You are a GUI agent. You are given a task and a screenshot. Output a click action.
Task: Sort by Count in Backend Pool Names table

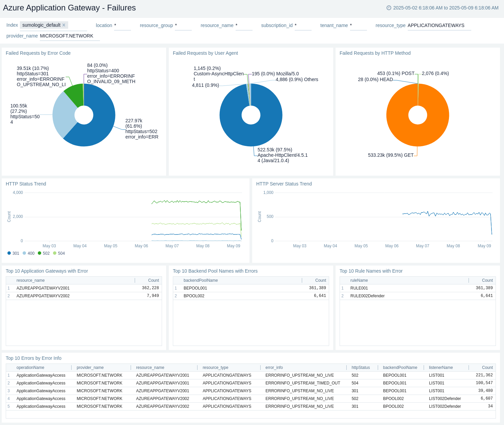(x=320, y=280)
